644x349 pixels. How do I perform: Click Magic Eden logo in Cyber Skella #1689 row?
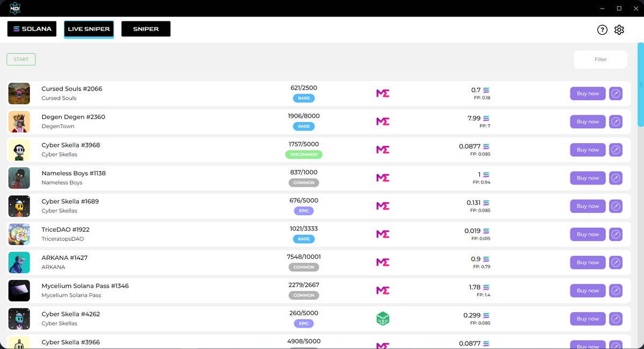[x=383, y=206]
